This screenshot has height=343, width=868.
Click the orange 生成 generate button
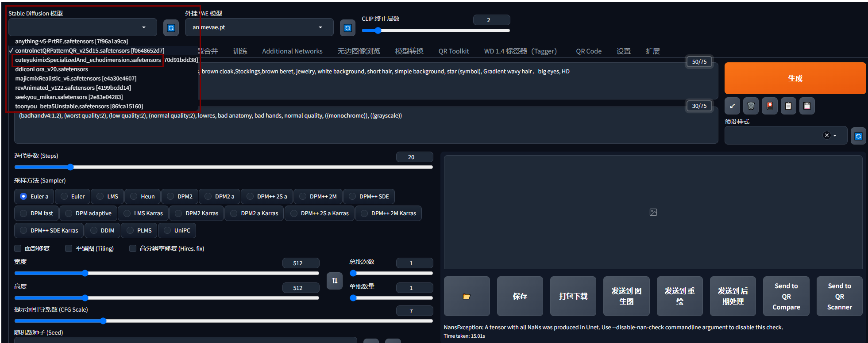(x=795, y=78)
